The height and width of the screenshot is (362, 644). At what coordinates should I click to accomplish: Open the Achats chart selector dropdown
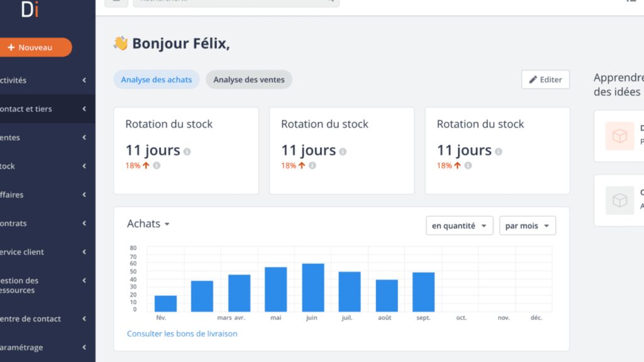[x=148, y=223]
